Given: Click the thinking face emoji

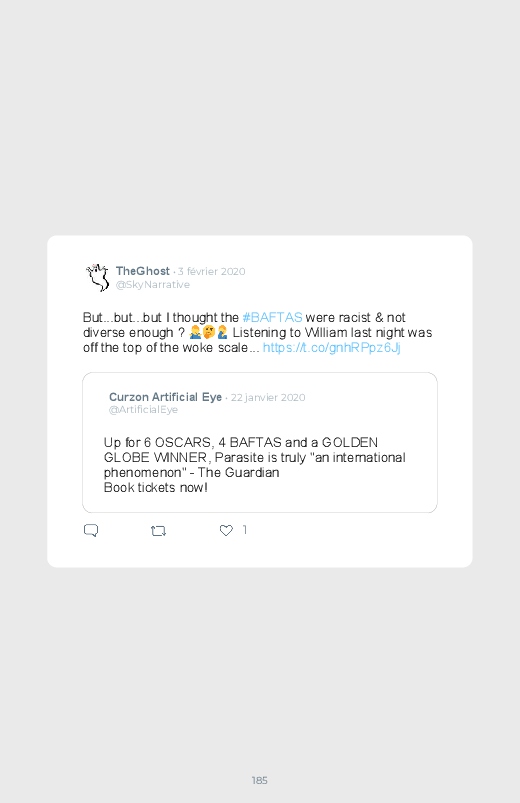Looking at the screenshot, I should (209, 333).
